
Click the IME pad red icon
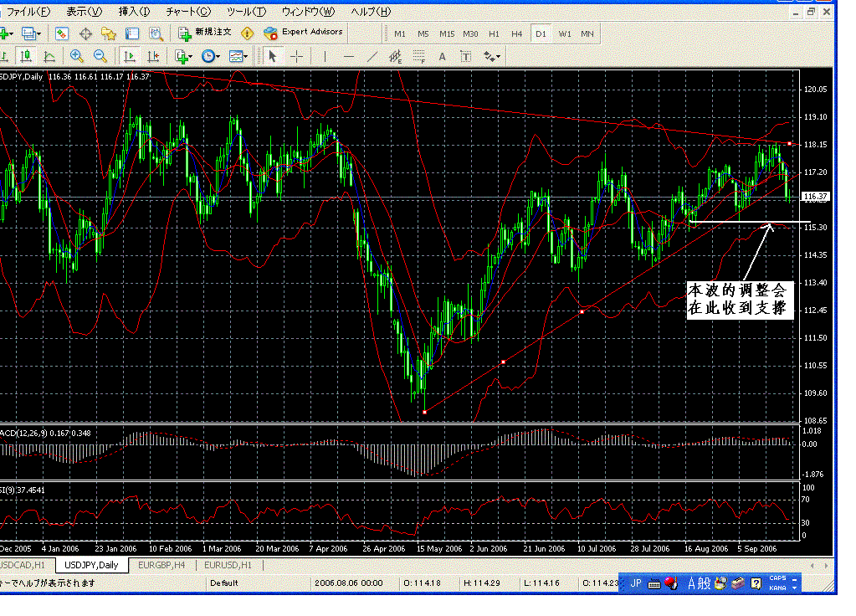click(671, 584)
